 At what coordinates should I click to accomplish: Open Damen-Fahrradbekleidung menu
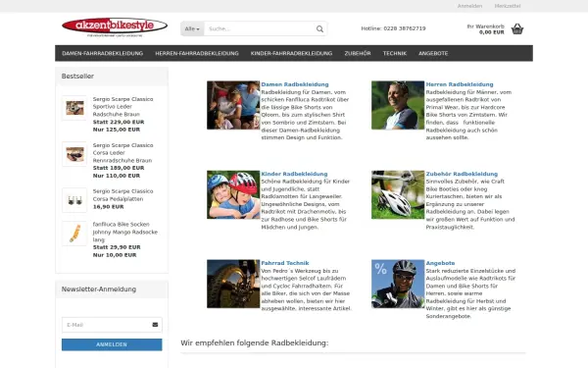[102, 53]
